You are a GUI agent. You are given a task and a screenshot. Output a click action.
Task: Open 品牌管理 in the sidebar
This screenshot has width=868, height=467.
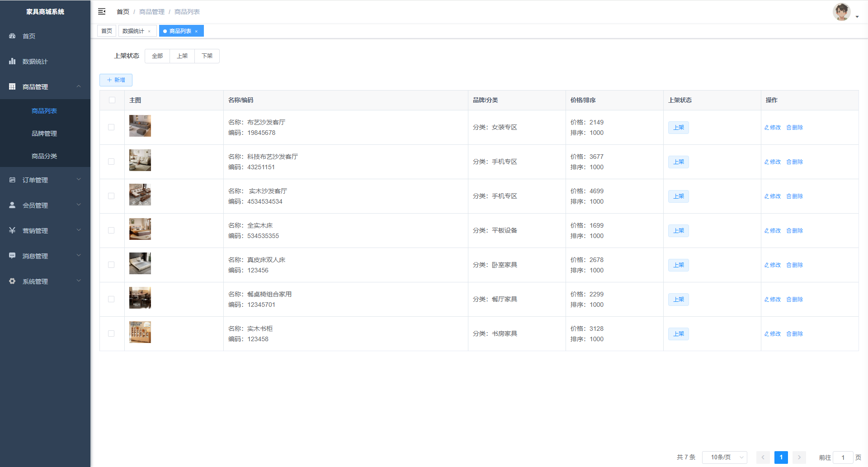pyautogui.click(x=44, y=133)
